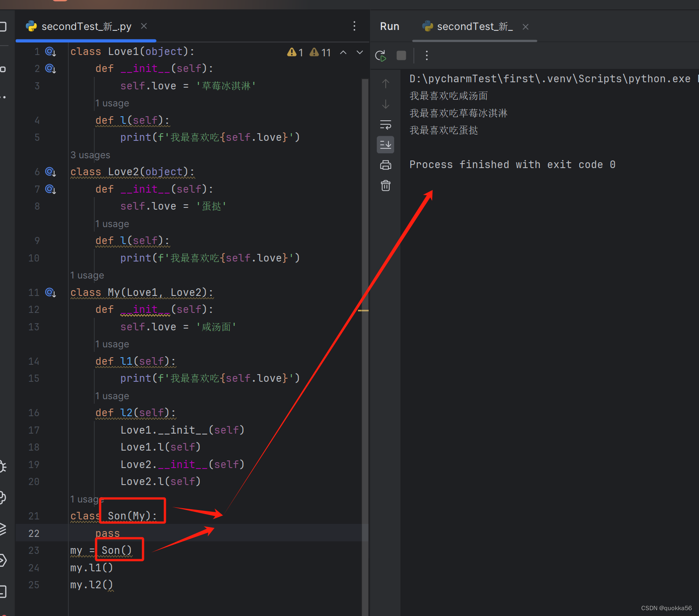Close the secondTest_新_.py editor tab
This screenshot has width=699, height=616.
pyautogui.click(x=144, y=26)
